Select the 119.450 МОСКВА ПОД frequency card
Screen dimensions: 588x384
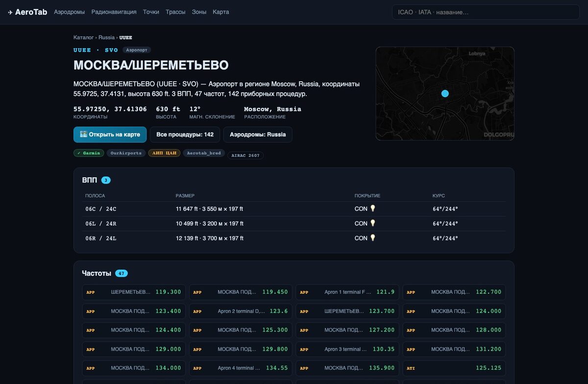click(x=241, y=292)
